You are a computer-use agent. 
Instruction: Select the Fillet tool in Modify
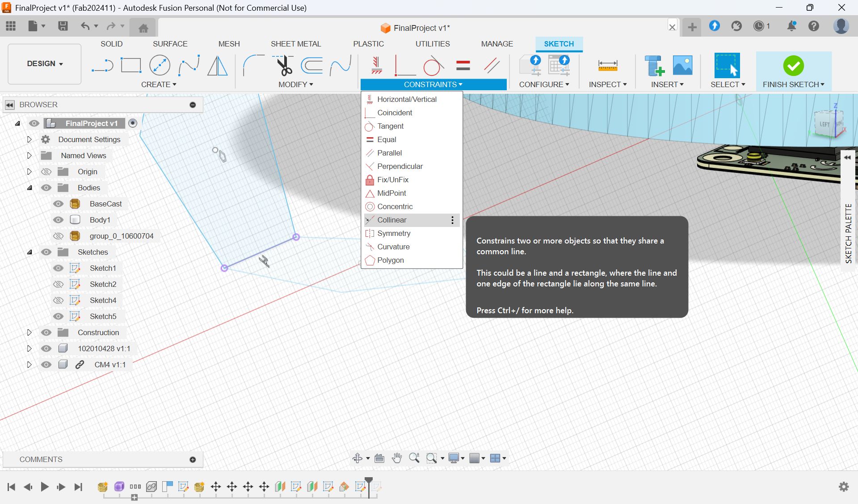click(x=253, y=66)
